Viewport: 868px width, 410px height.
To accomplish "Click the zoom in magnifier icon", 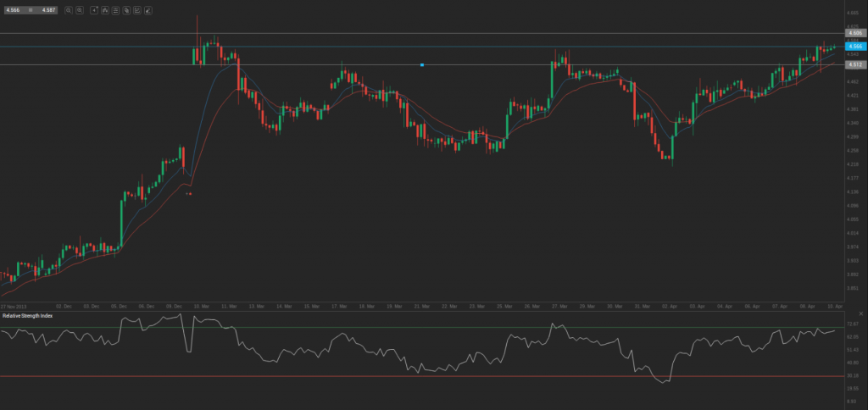I will click(79, 10).
